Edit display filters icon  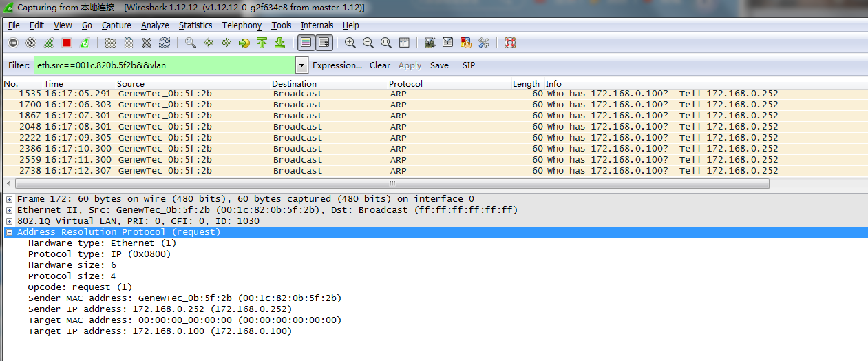coord(448,43)
